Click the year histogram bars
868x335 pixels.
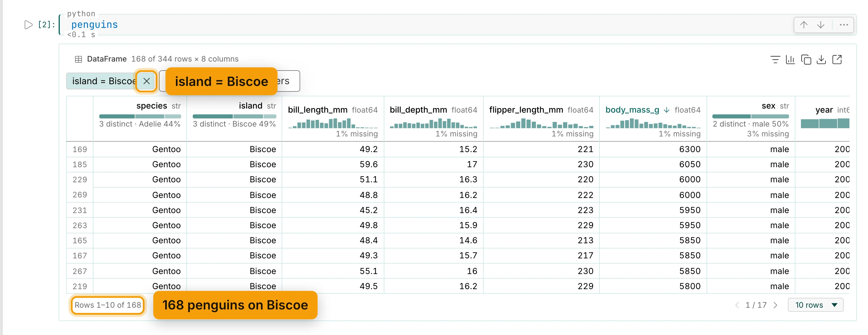point(825,123)
